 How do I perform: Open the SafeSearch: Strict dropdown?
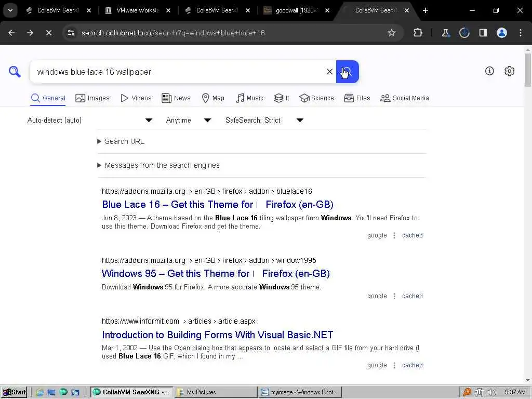(264, 120)
